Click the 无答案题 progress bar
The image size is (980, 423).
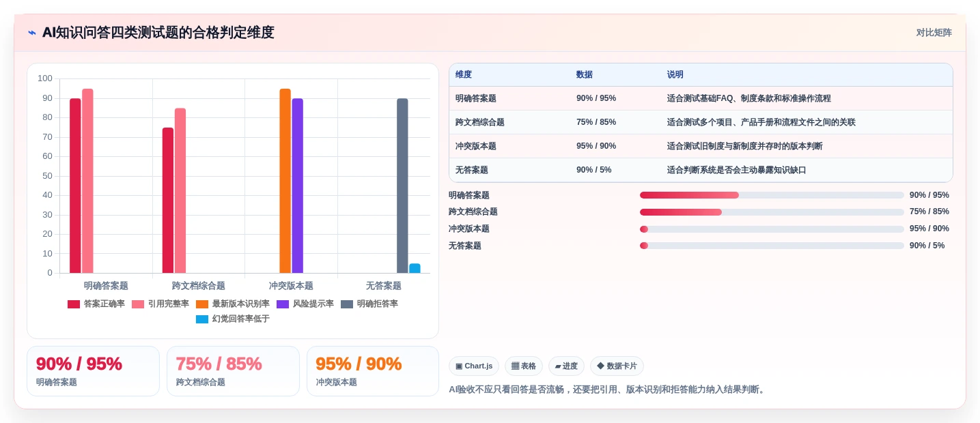pos(772,246)
